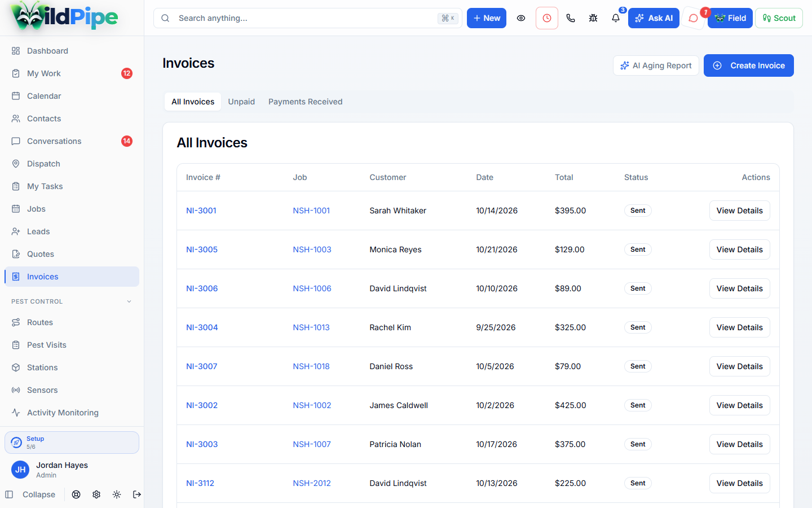The width and height of the screenshot is (812, 508).
Task: Toggle the eye visibility icon in top bar
Action: coord(521,18)
